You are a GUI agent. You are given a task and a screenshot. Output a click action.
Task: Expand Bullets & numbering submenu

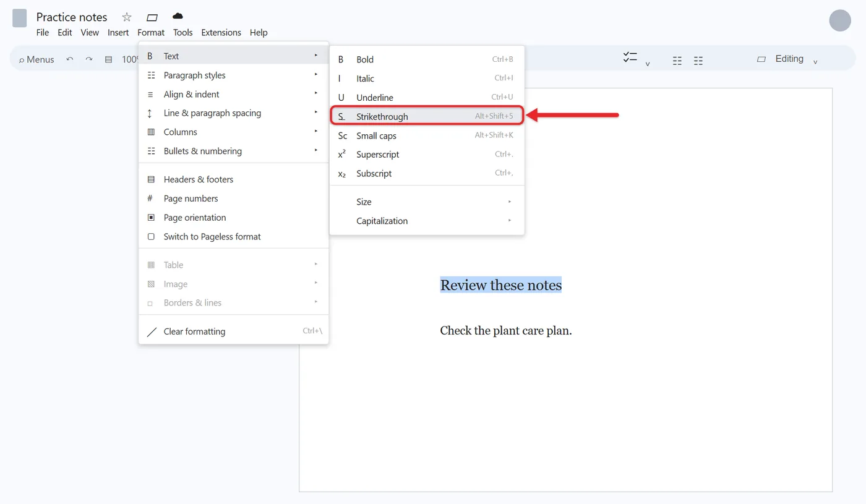pyautogui.click(x=233, y=151)
